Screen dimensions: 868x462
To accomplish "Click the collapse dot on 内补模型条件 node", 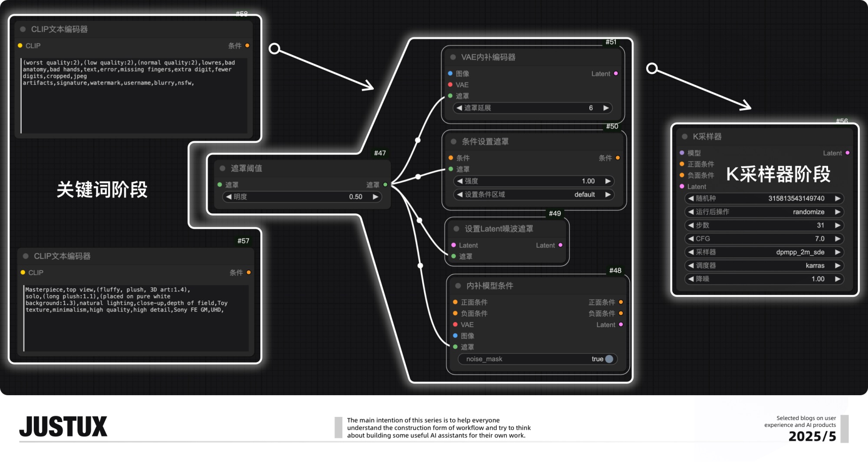I will [x=458, y=286].
